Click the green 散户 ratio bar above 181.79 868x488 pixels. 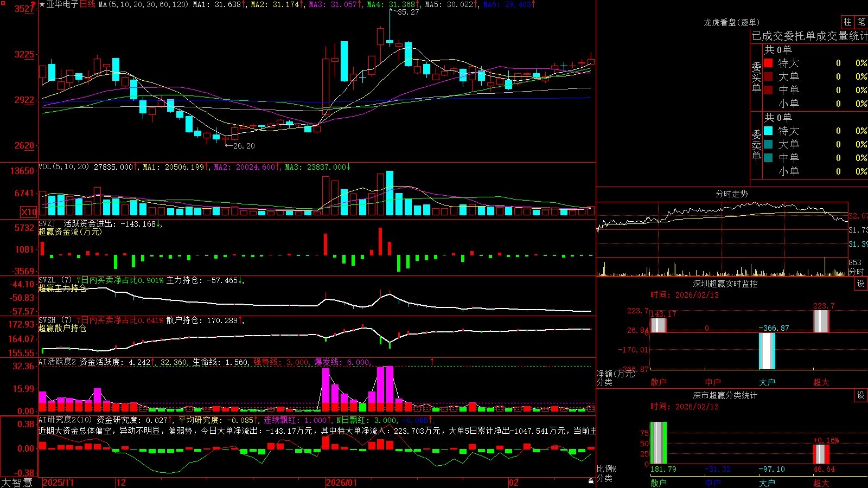(x=658, y=443)
